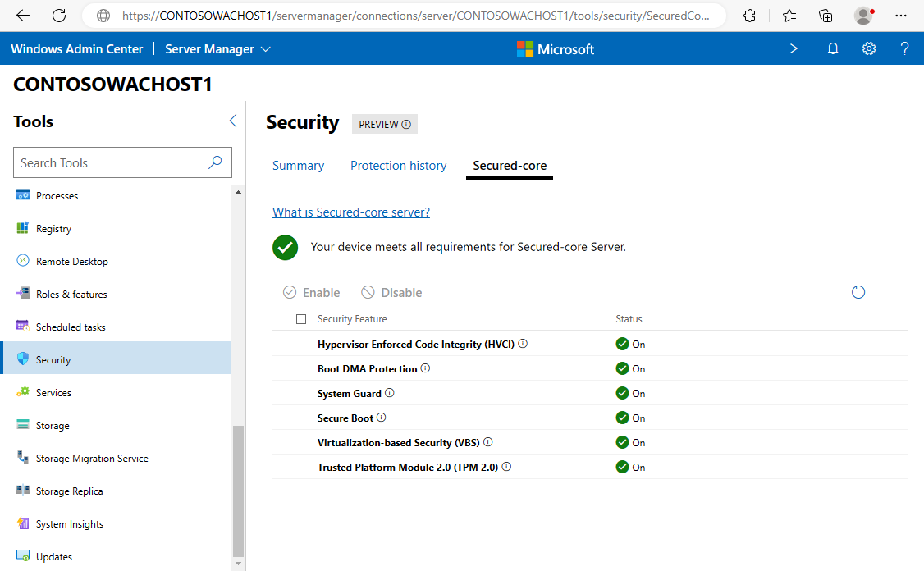Toggle the select-all Security Feature checkbox

point(301,319)
